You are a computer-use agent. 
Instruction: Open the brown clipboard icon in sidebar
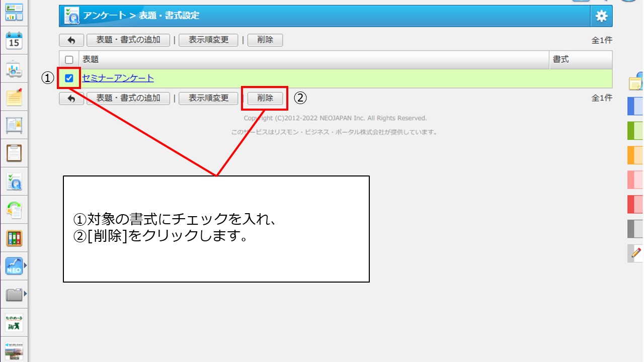pyautogui.click(x=14, y=153)
